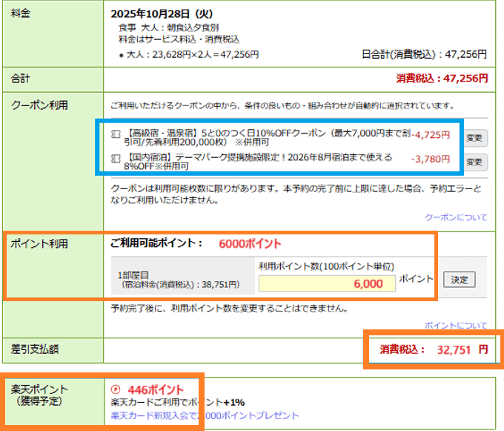Click the -3,780円 discount amount

[431, 158]
